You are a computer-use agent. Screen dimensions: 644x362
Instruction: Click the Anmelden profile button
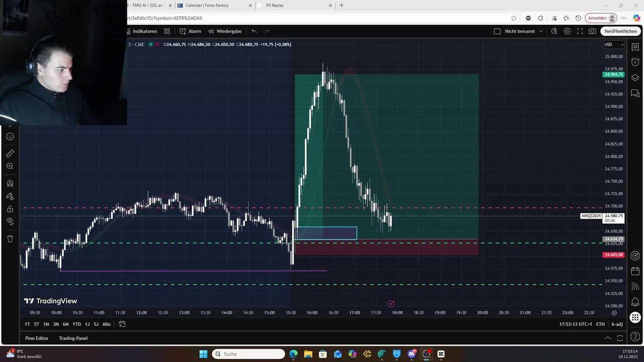[x=601, y=18]
